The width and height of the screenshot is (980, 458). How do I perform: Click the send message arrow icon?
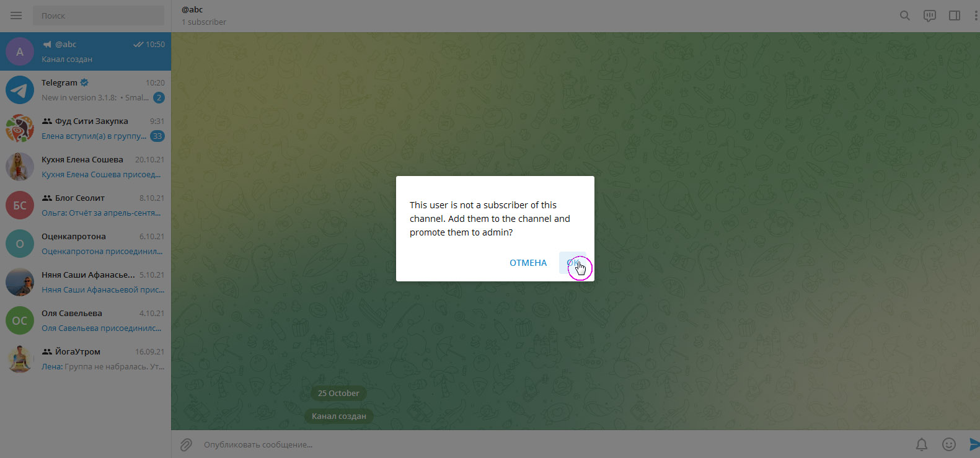pyautogui.click(x=973, y=444)
